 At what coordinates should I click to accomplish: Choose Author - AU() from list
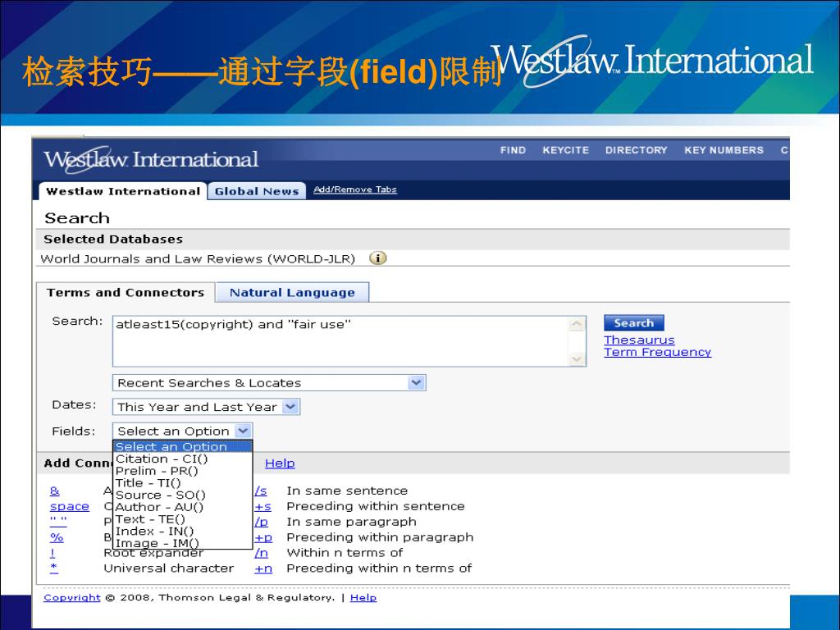(159, 507)
